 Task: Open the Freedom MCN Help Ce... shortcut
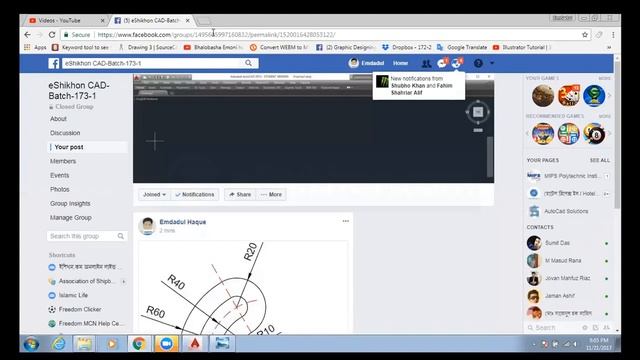click(91, 323)
